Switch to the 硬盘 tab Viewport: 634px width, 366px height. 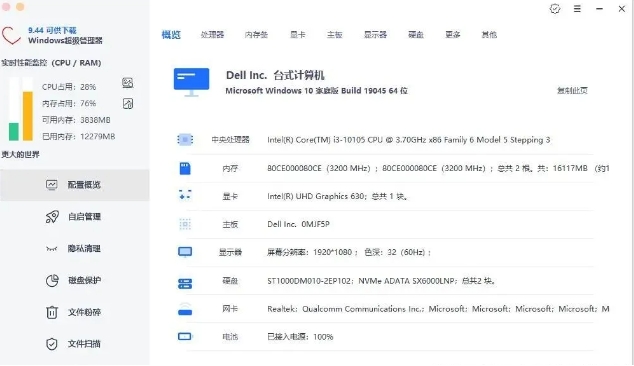pyautogui.click(x=416, y=35)
